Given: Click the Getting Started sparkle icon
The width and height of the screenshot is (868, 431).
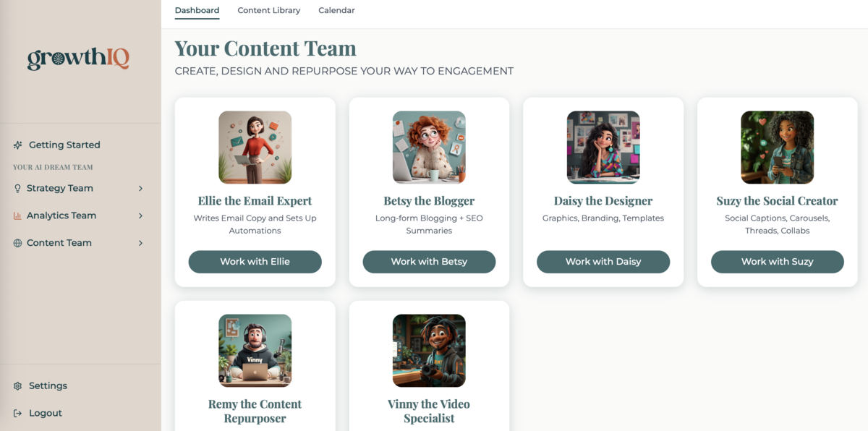Looking at the screenshot, I should click(18, 145).
